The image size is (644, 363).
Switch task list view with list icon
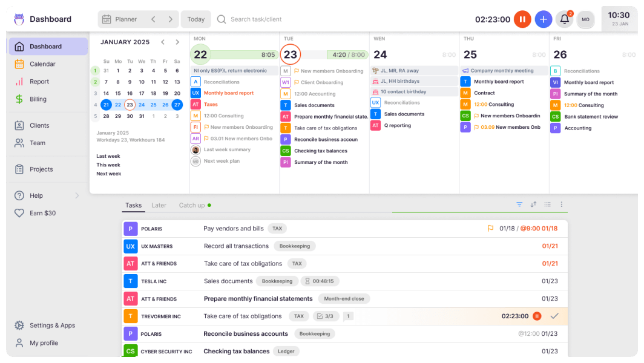pos(547,204)
